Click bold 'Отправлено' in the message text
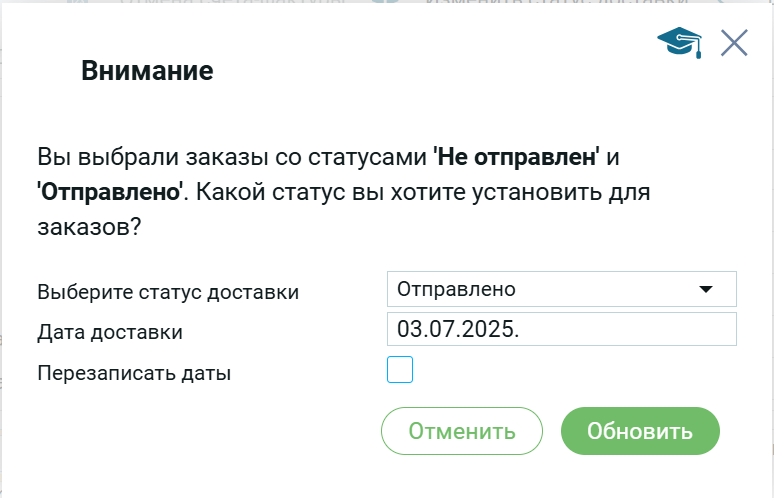This screenshot has width=774, height=498. tap(110, 192)
